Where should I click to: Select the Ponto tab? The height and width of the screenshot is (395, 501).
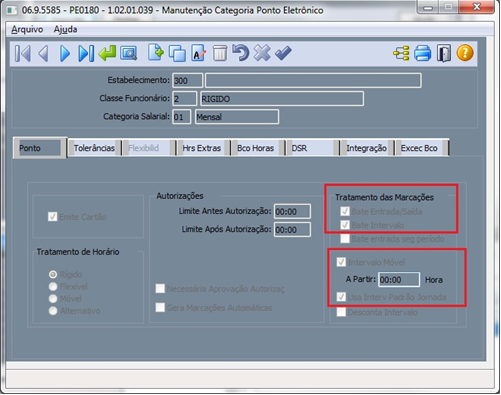point(40,148)
